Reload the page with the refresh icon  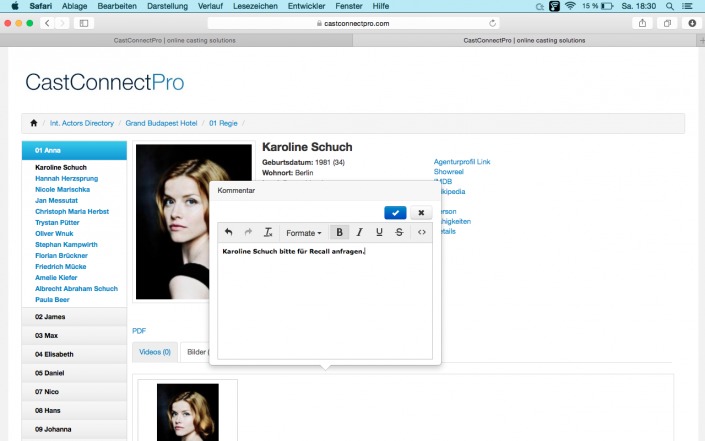coord(492,23)
